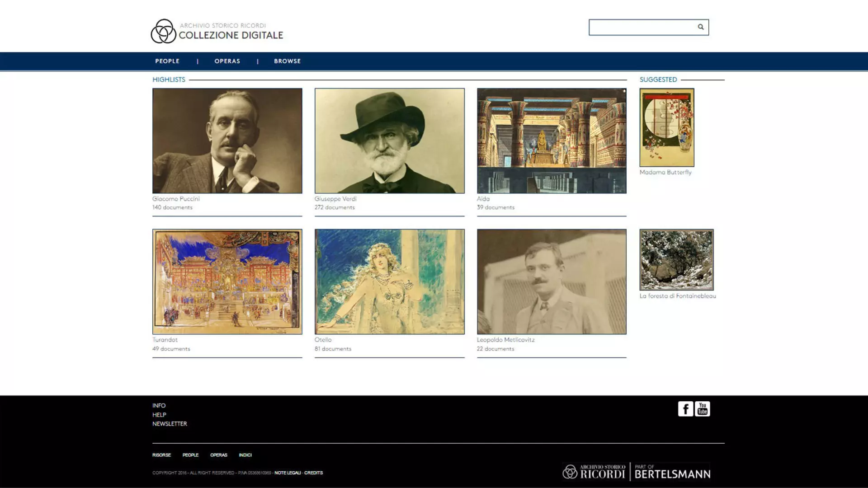
Task: Click inside the search text field
Action: (641, 28)
